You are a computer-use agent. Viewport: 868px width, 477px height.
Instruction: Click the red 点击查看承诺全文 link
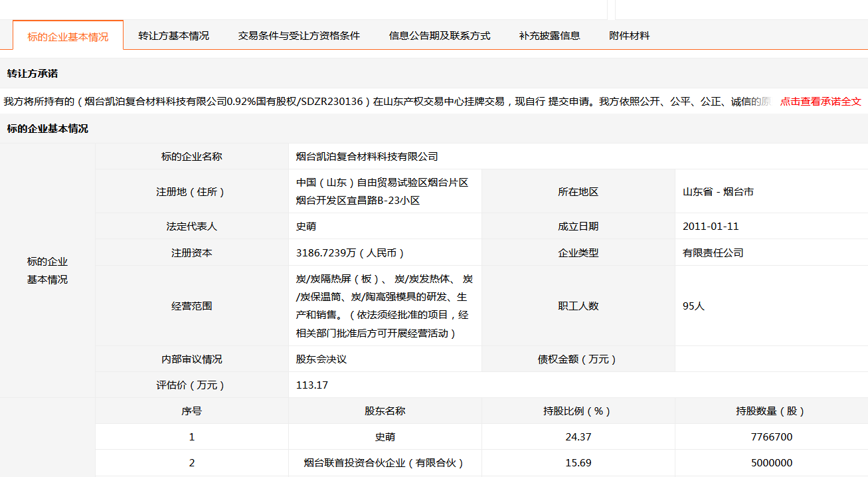(x=820, y=102)
